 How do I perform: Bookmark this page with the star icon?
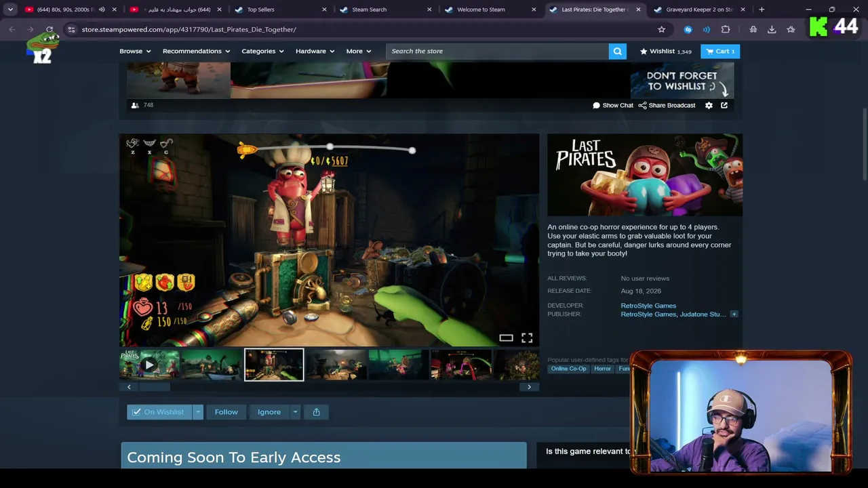[661, 29]
